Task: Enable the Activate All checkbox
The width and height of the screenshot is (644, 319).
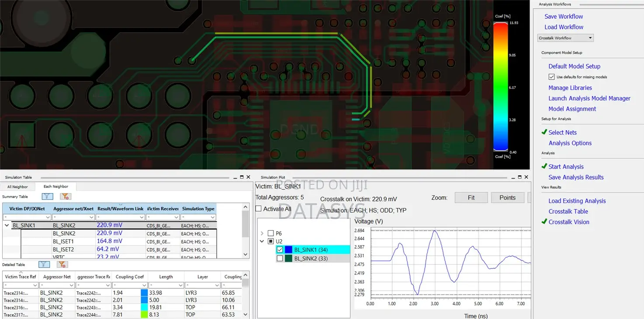Action: pos(259,209)
